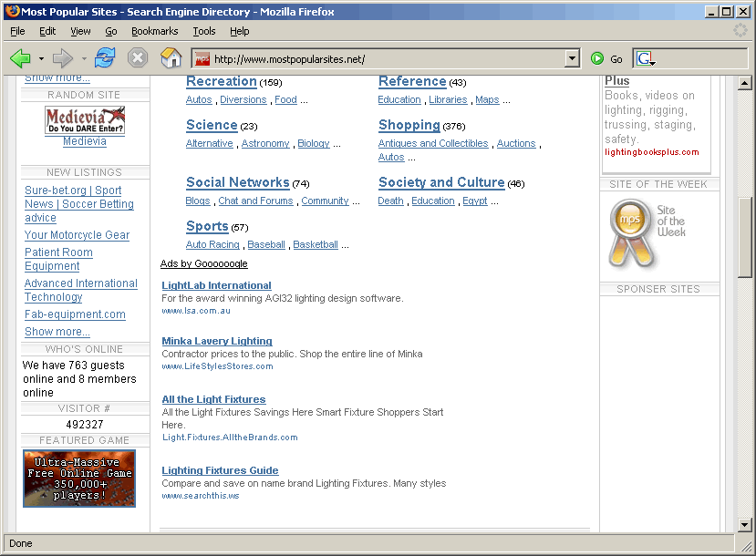Image resolution: width=756 pixels, height=556 pixels.
Task: Expand the address bar URL dropdown
Action: [x=572, y=59]
